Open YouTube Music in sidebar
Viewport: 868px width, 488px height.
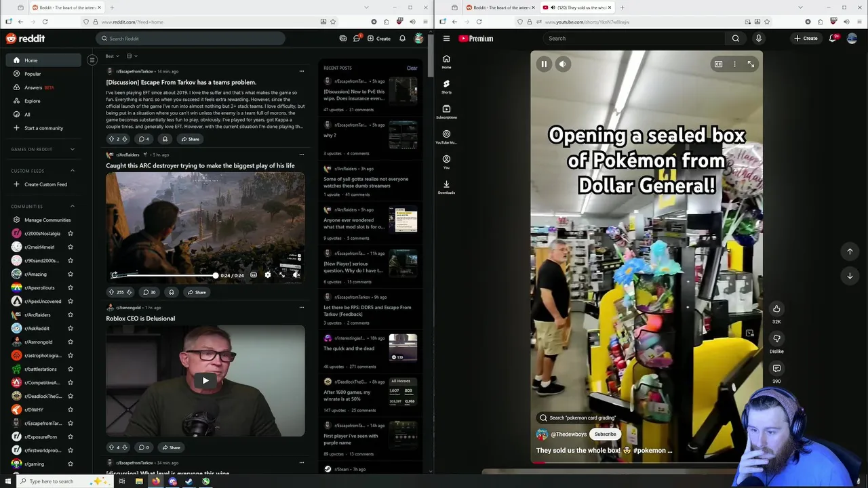(446, 136)
